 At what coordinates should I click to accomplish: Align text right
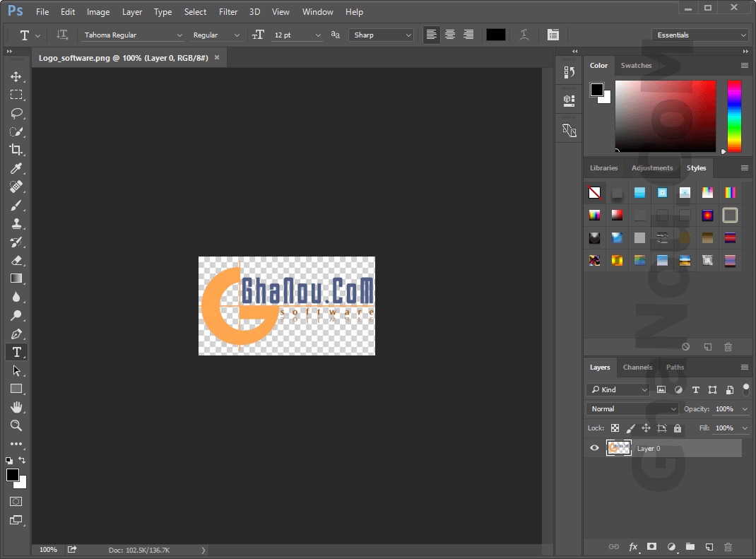tap(468, 35)
